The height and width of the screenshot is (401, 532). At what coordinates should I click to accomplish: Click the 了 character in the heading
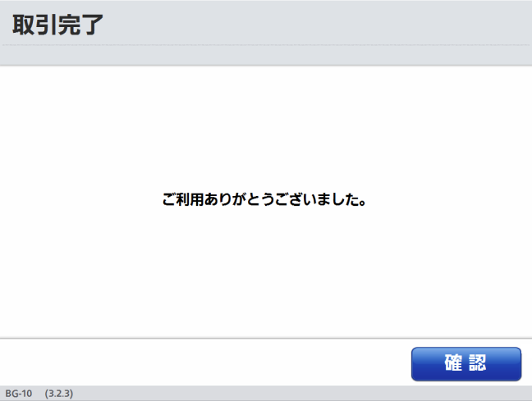coord(92,25)
